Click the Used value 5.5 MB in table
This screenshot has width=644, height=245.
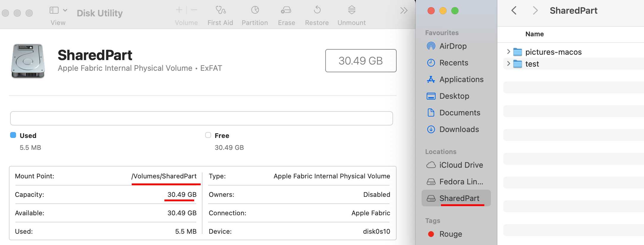point(186,231)
